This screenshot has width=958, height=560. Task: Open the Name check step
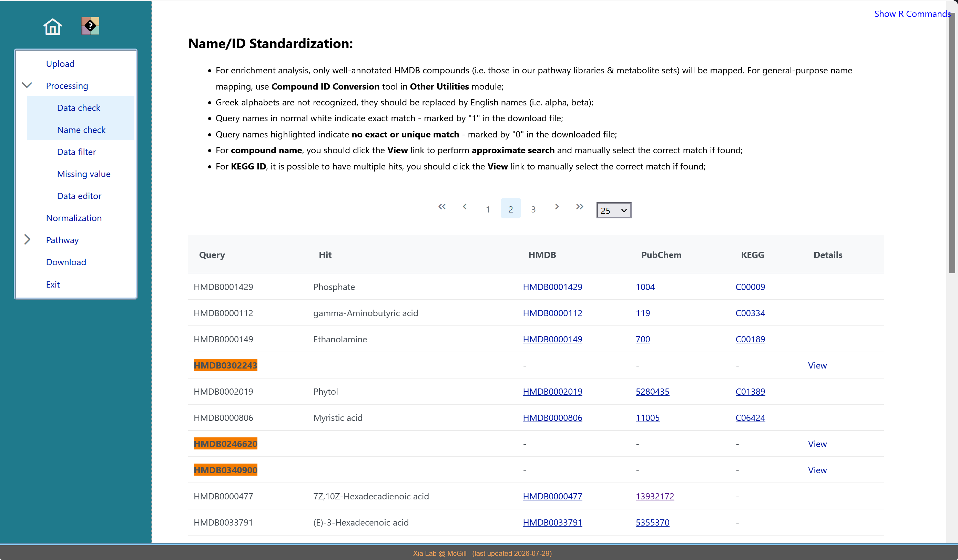[81, 129]
